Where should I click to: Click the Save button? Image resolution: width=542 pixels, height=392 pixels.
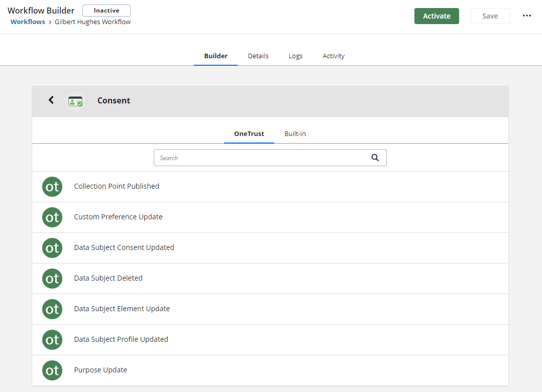(x=490, y=16)
